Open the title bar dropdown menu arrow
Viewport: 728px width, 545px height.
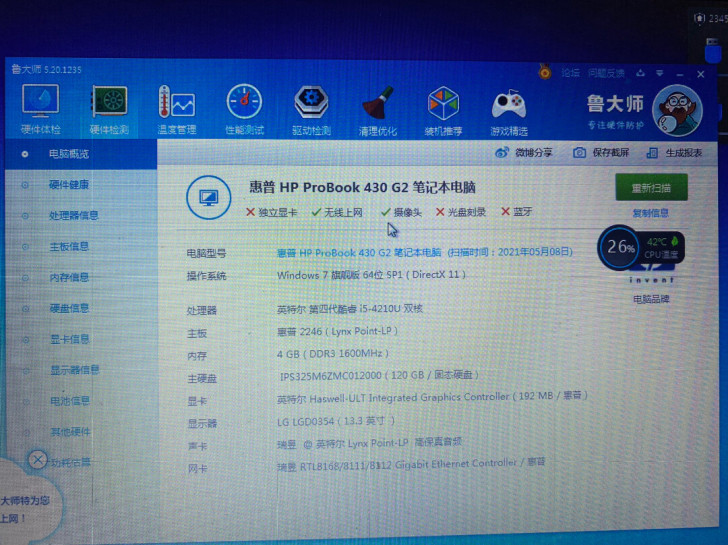(x=659, y=73)
